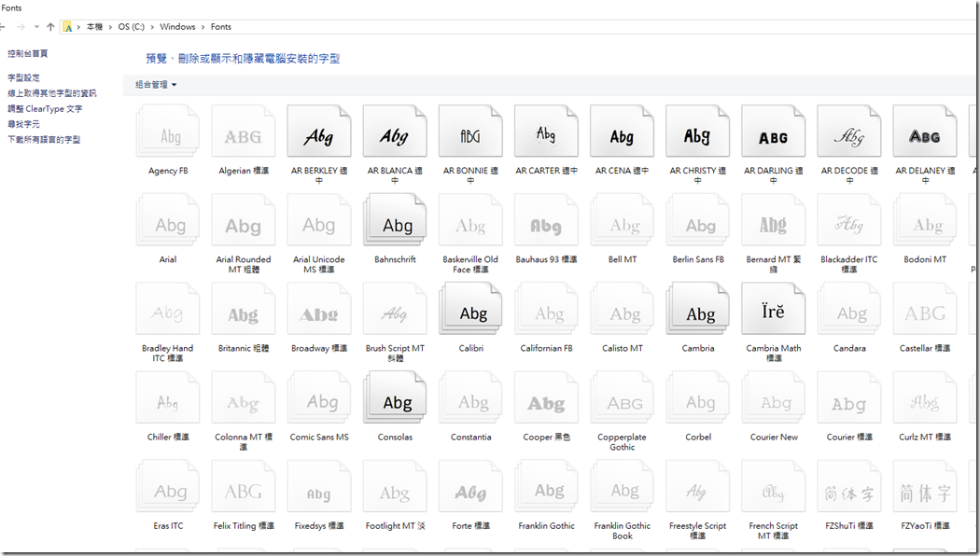980x556 pixels.
Task: Select the Arial Rounded MT font icon
Action: (x=244, y=220)
